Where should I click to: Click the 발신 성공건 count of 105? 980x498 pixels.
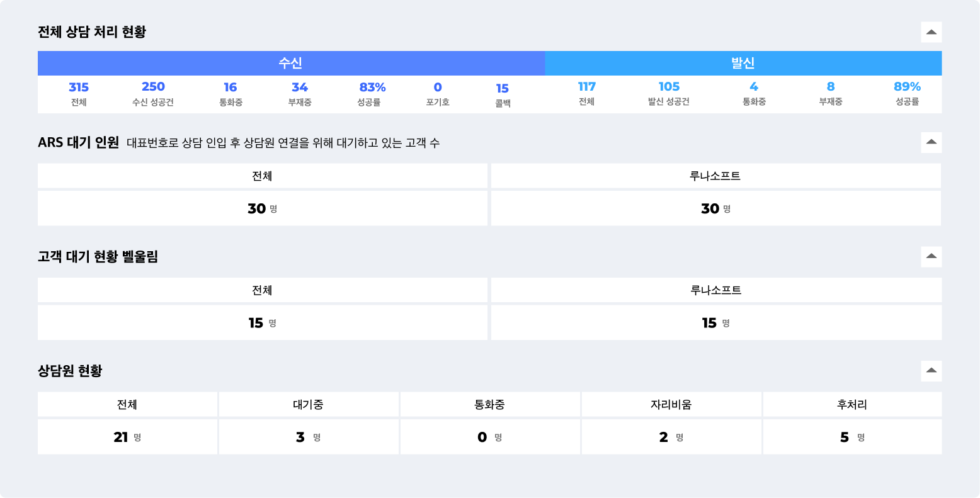(x=669, y=87)
